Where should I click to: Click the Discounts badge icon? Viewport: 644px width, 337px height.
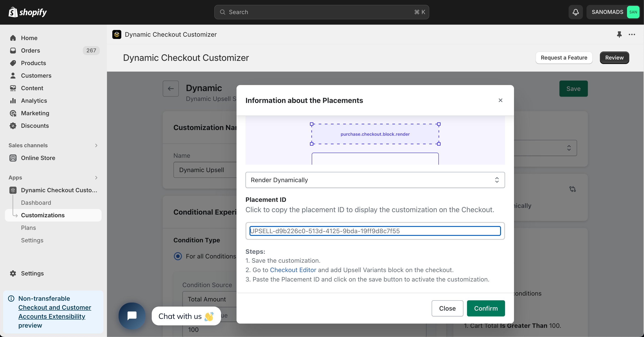point(13,126)
